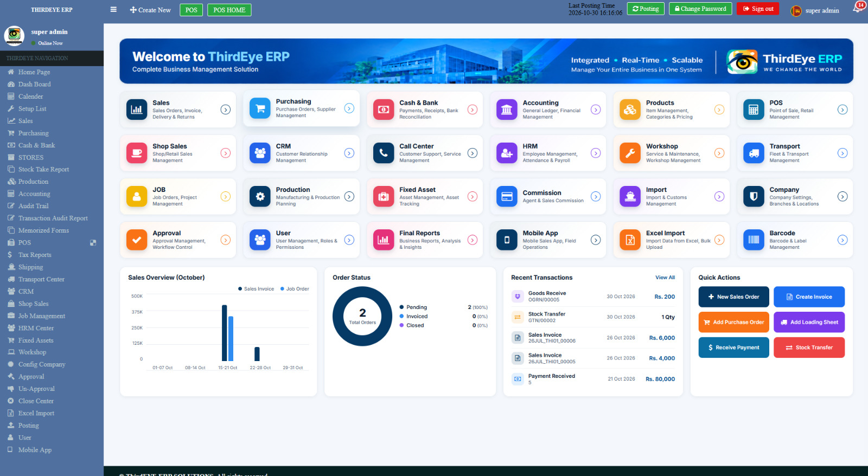Click Stock Transfer quick action
Screen dimensions: 868x476
pyautogui.click(x=809, y=348)
